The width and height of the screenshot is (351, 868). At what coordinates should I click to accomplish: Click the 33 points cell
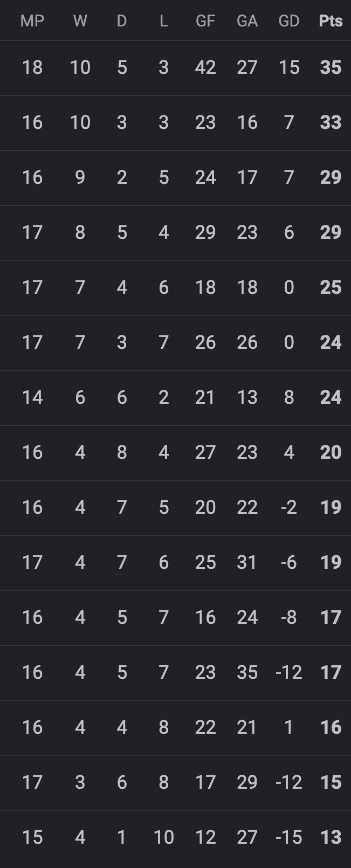tap(331, 122)
